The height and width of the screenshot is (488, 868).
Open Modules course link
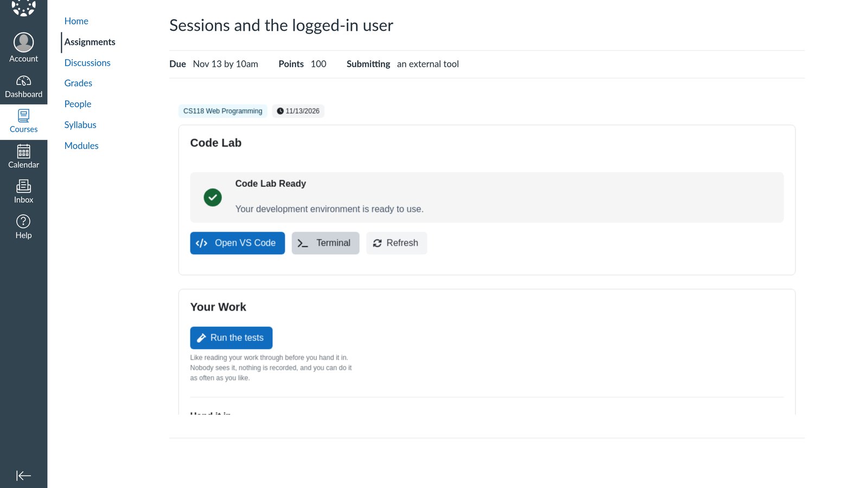point(81,146)
